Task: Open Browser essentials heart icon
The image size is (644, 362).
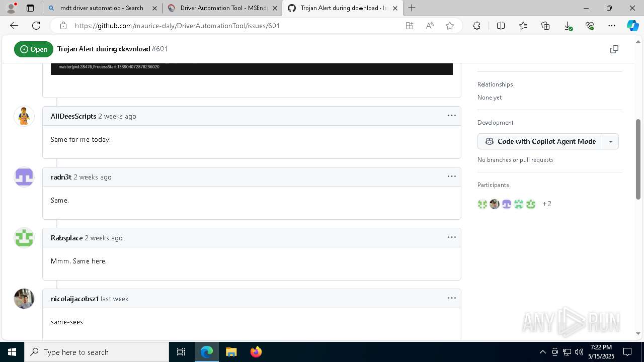Action: coord(590,26)
